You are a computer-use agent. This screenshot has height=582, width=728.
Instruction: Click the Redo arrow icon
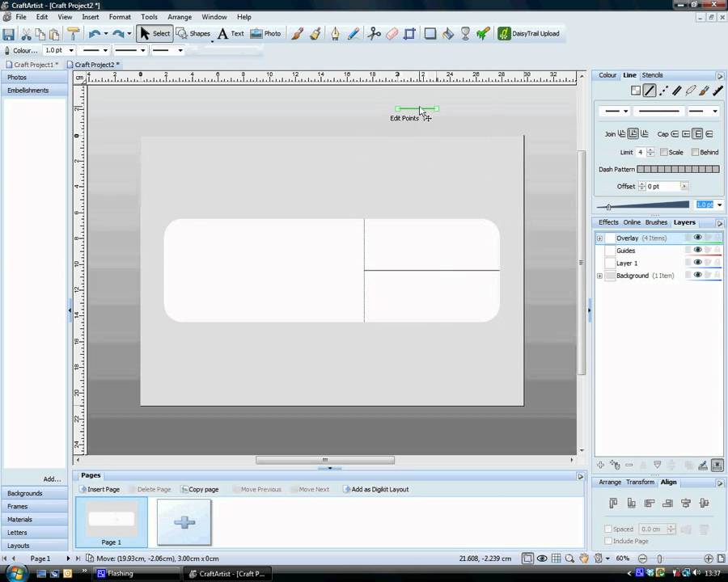118,34
